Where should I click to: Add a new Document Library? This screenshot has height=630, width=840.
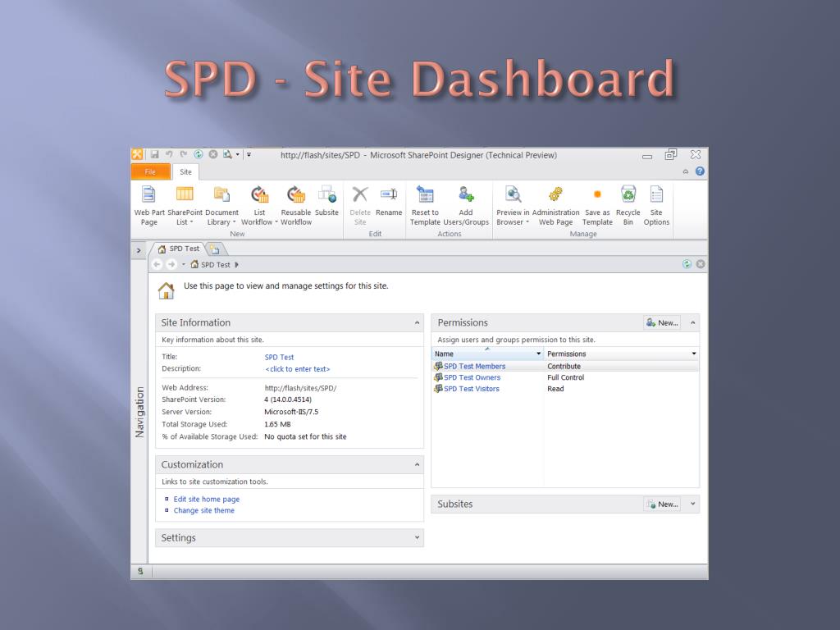pyautogui.click(x=221, y=206)
